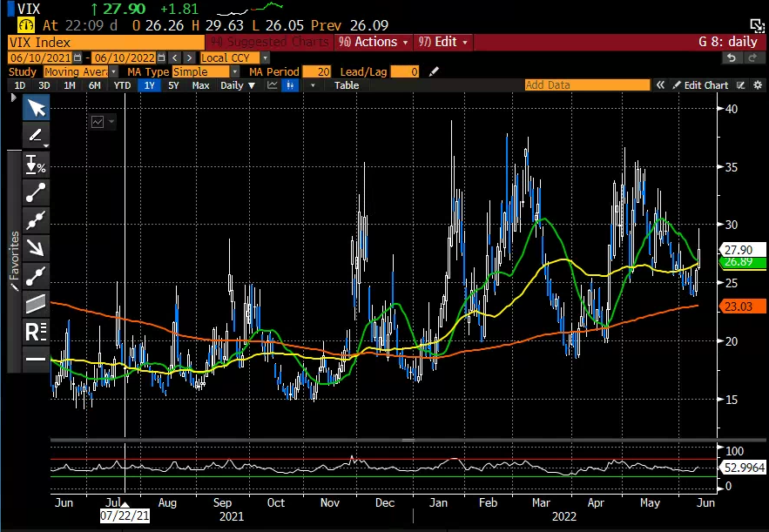Choose the parallel channel tool
Image resolution: width=769 pixels, height=532 pixels.
tap(36, 304)
